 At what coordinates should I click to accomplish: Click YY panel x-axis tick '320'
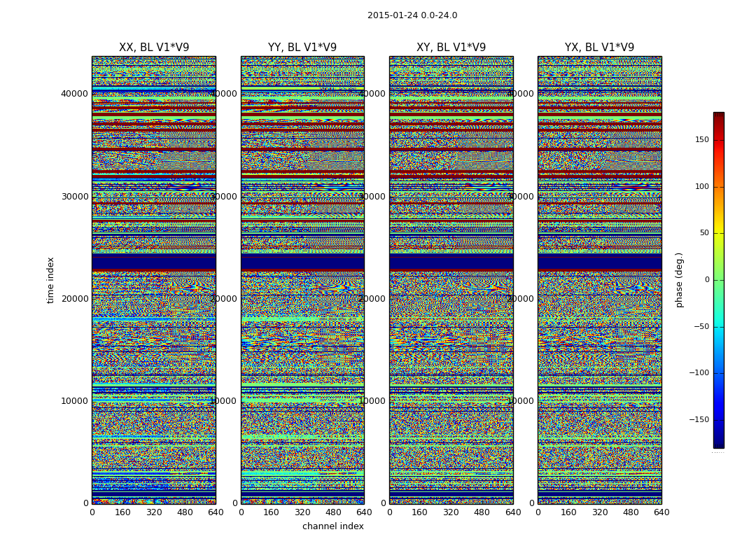coord(303,512)
